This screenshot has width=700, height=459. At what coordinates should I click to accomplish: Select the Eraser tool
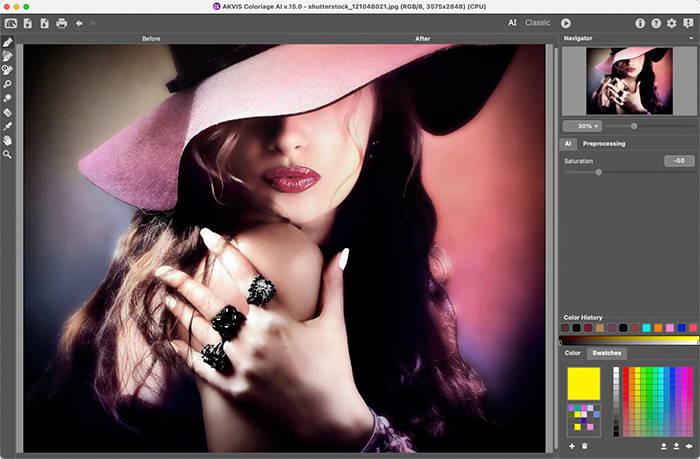[x=8, y=113]
